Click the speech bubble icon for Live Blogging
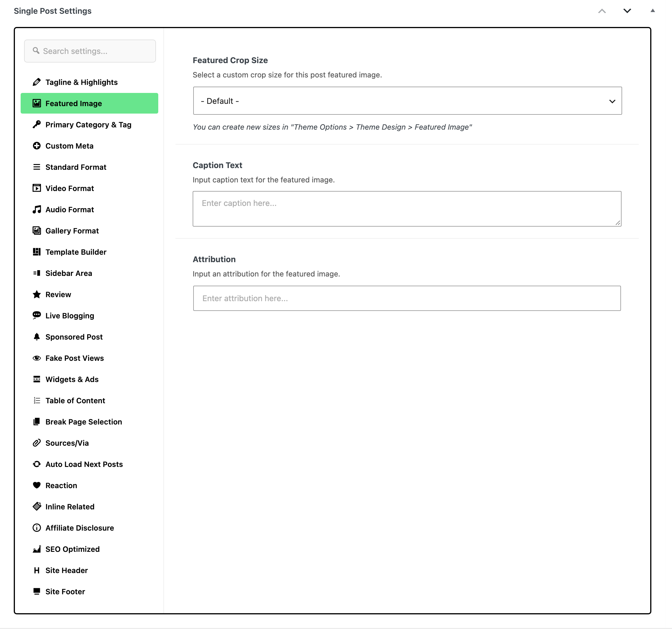Image resolution: width=672 pixels, height=635 pixels. [36, 315]
